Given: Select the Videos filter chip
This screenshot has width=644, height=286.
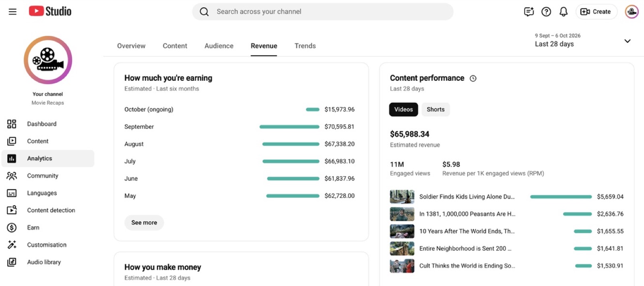Looking at the screenshot, I should 404,109.
